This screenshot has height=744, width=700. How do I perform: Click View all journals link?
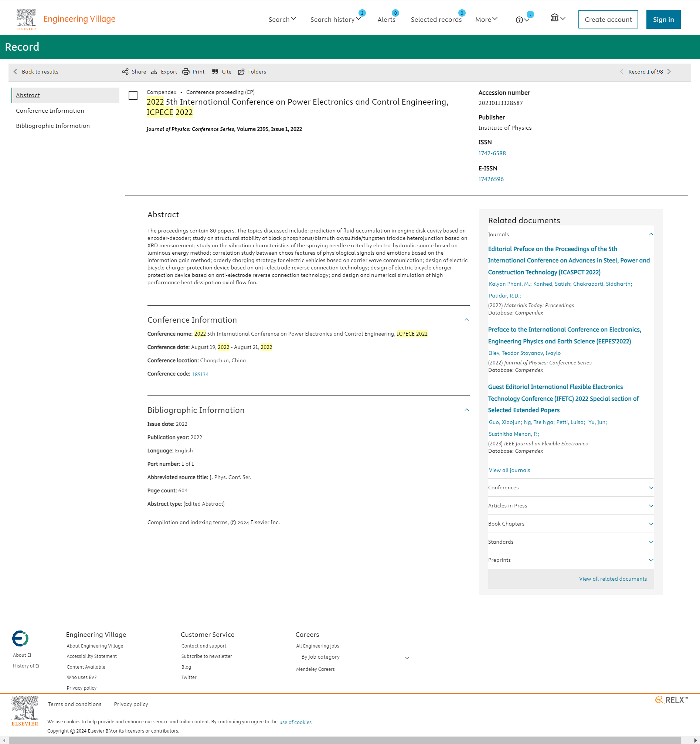pyautogui.click(x=509, y=470)
